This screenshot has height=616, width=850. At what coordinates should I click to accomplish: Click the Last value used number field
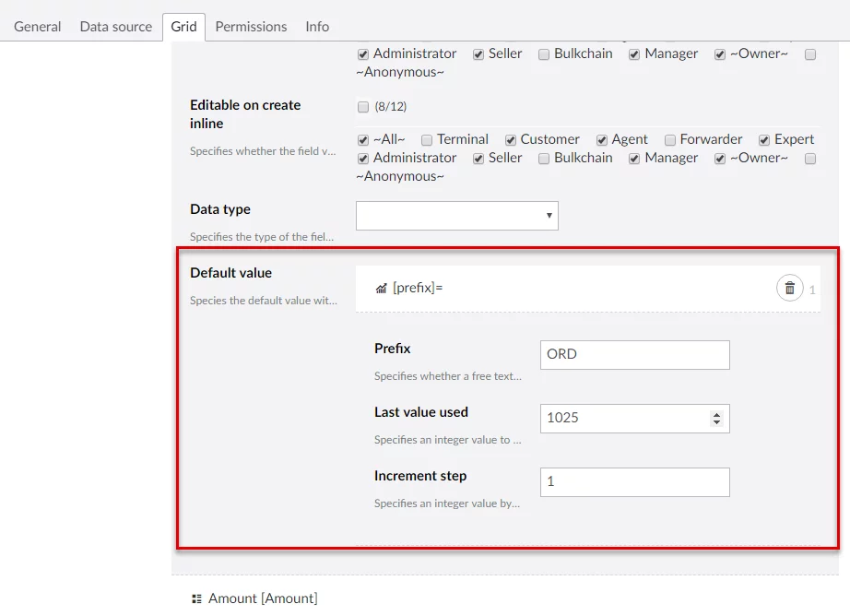point(622,419)
